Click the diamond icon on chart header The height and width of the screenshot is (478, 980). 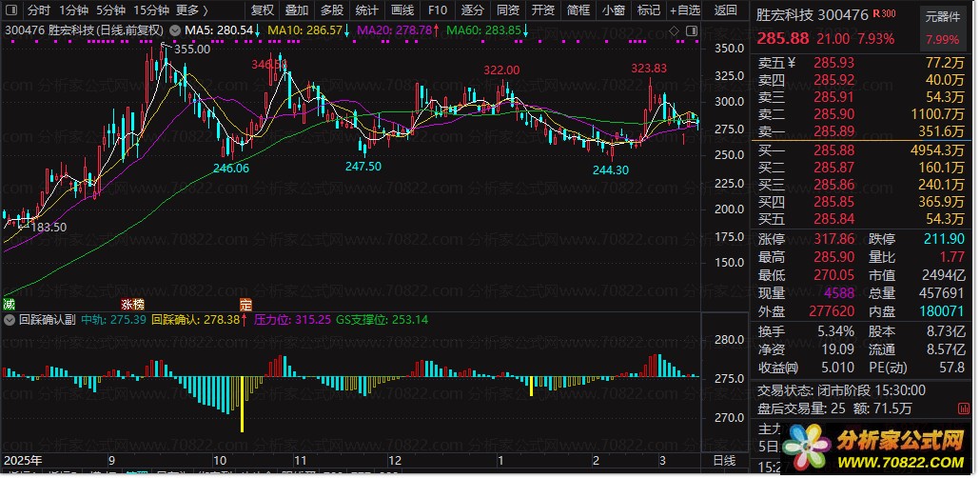click(x=674, y=30)
